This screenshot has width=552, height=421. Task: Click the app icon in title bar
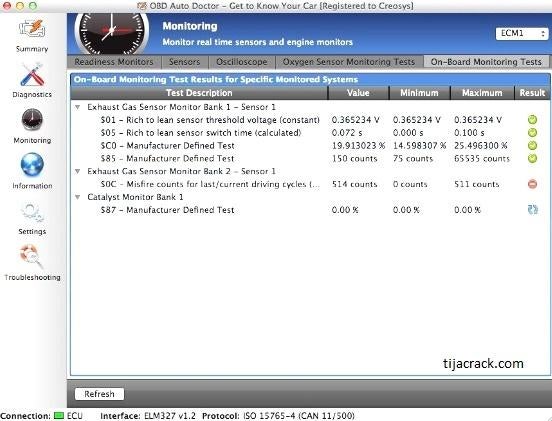pyautogui.click(x=142, y=6)
